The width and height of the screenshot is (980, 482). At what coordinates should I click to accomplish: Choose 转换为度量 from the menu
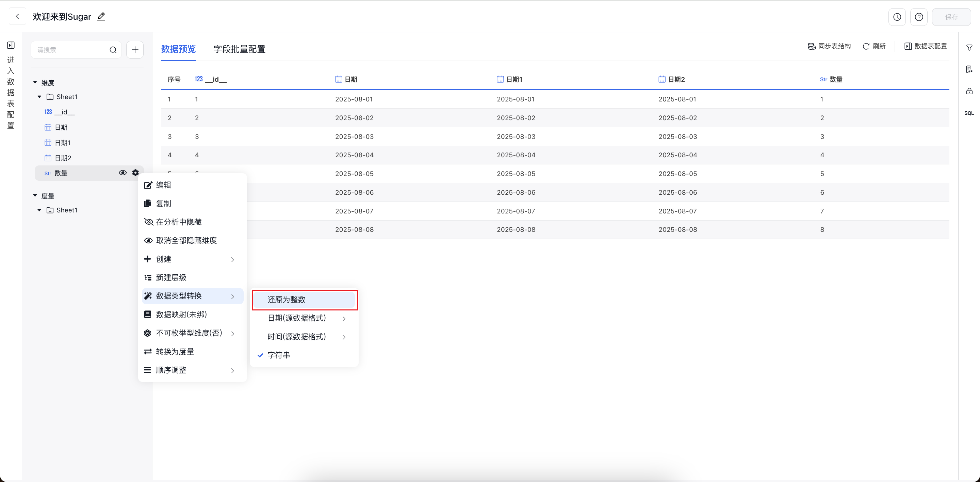(x=193, y=352)
